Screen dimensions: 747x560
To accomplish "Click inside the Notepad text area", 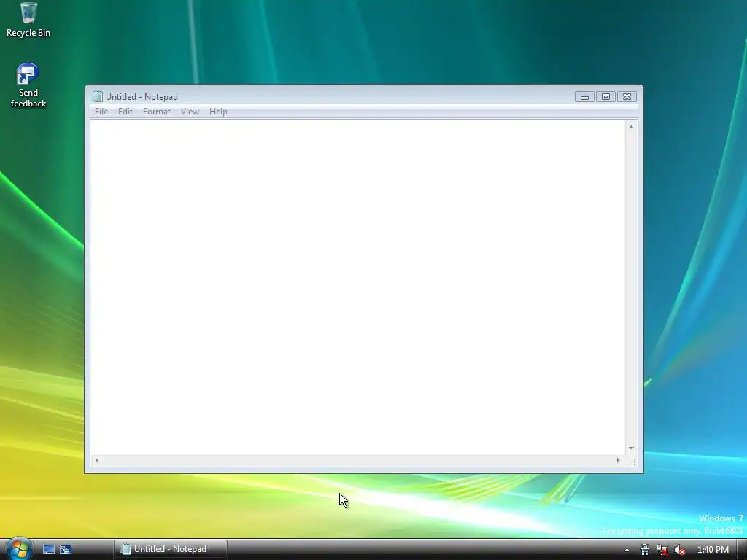I will (357, 287).
